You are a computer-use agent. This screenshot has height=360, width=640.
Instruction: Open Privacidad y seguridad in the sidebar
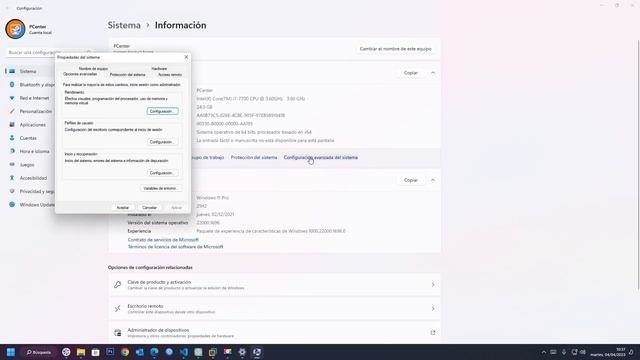(32, 191)
